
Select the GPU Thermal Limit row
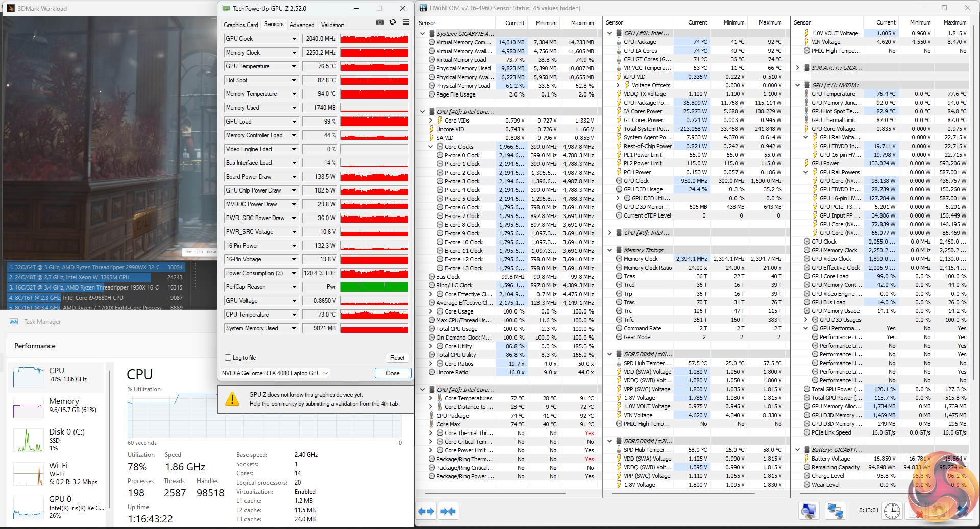(886, 120)
